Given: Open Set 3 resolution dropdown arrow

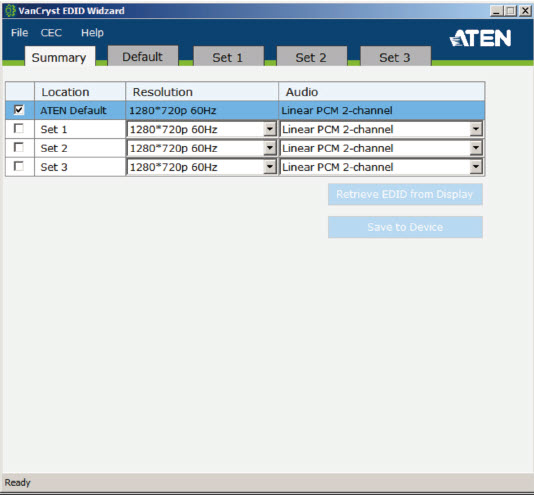Looking at the screenshot, I should [270, 167].
